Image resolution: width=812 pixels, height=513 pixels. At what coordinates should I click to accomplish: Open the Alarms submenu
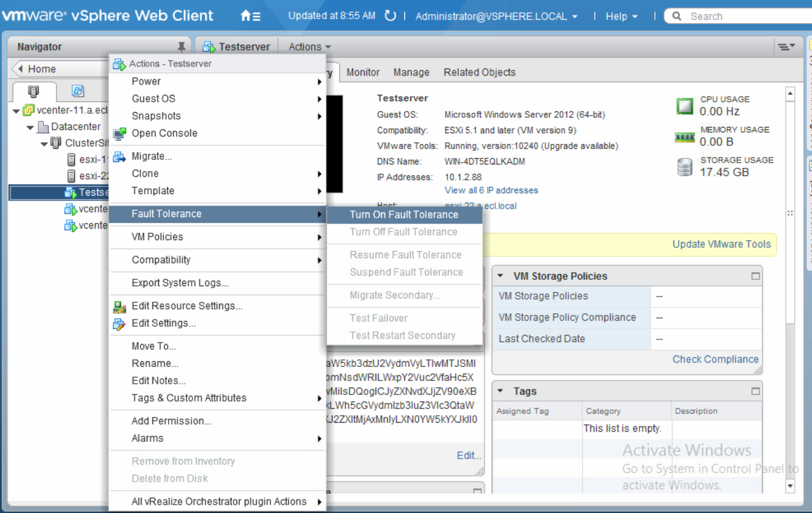tap(218, 439)
